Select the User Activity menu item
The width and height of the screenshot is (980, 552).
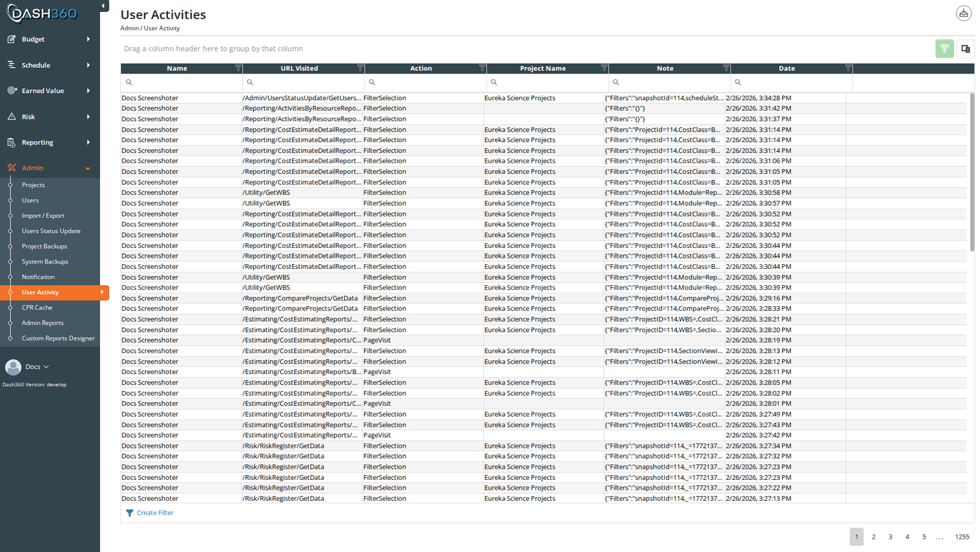pos(55,292)
